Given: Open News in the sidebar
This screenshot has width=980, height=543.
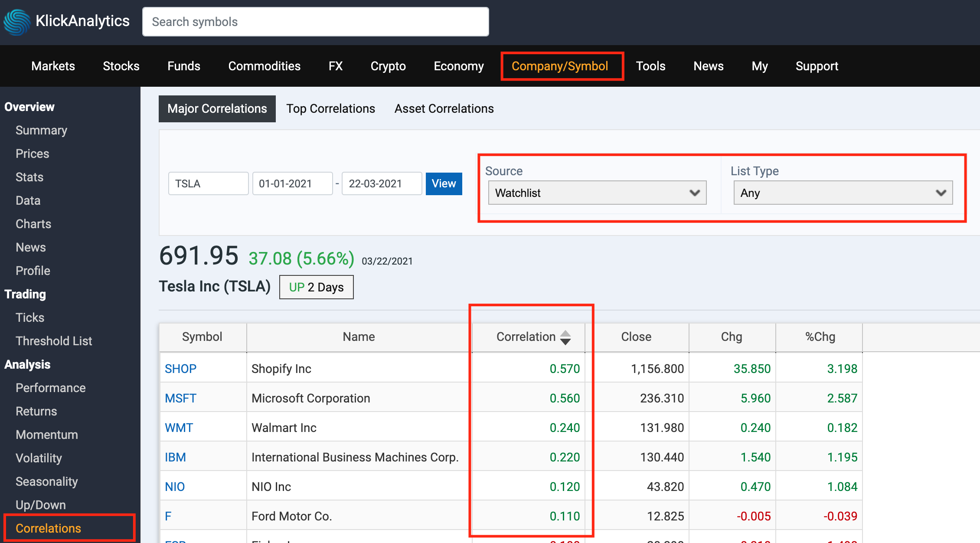Looking at the screenshot, I should (31, 247).
